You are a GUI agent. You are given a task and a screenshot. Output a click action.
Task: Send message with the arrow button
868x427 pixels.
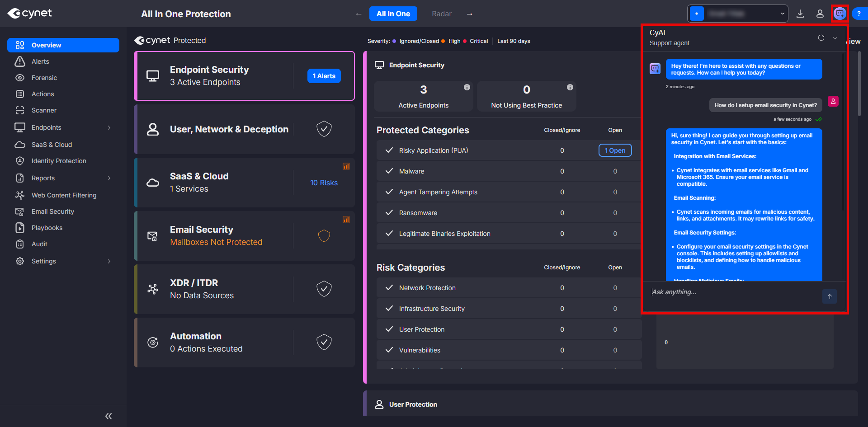click(830, 296)
